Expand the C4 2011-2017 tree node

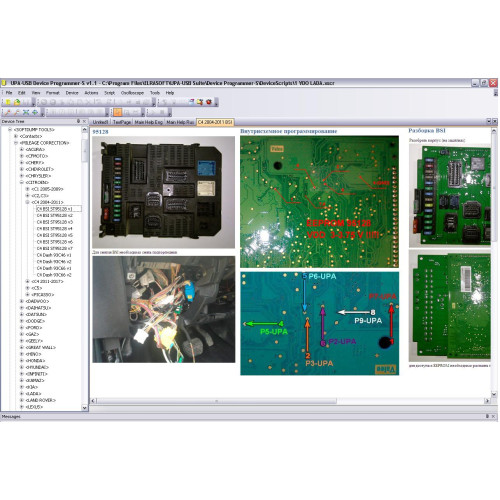(28, 281)
